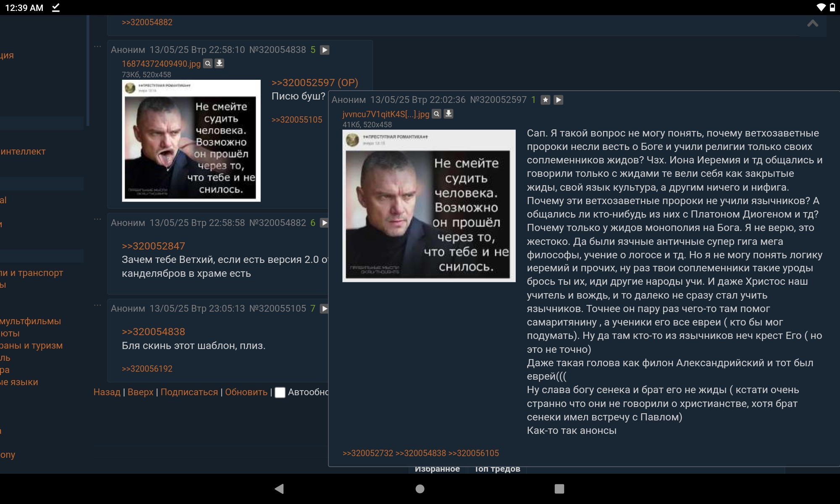Enable the Автообновление checkbox
Screen dimensions: 840x504
tap(280, 392)
